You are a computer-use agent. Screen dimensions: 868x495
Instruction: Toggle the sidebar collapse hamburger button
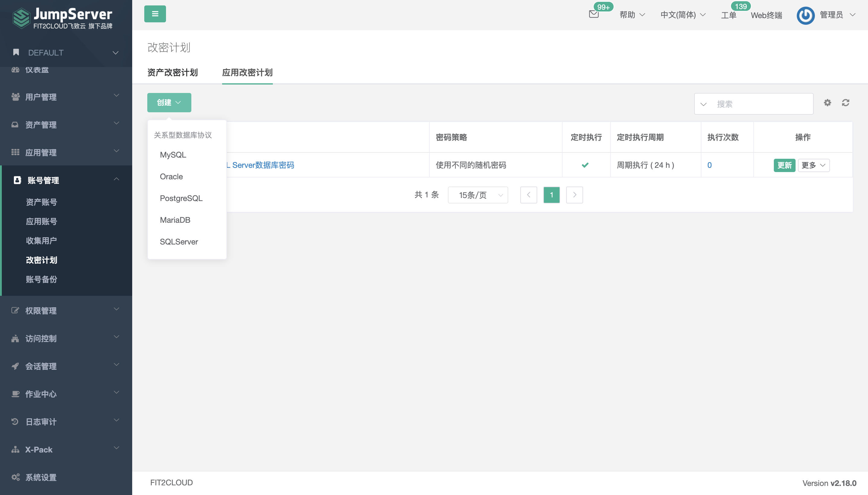point(155,14)
